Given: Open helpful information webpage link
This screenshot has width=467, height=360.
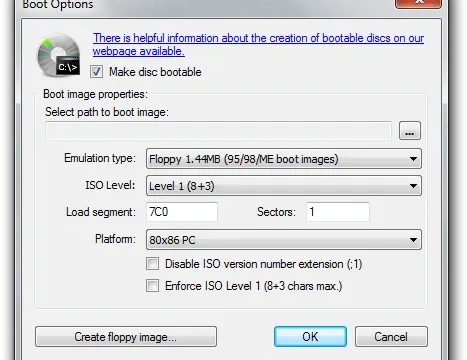Looking at the screenshot, I should [258, 44].
